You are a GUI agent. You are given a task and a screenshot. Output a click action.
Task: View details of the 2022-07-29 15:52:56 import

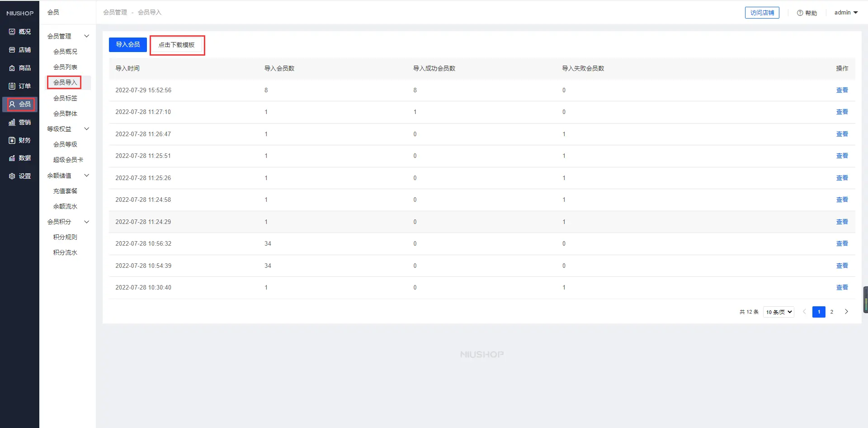(842, 90)
